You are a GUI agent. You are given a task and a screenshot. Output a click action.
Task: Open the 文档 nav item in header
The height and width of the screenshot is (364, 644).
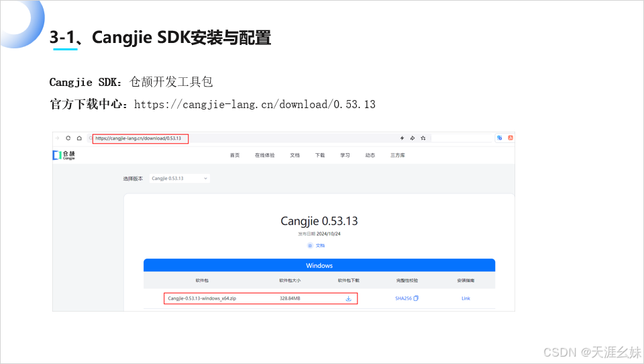[x=295, y=155]
